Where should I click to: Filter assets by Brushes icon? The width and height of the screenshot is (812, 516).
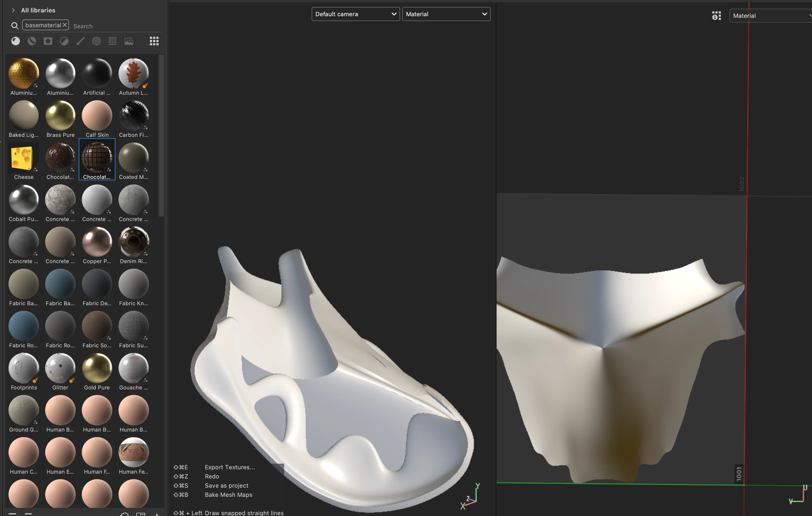pyautogui.click(x=80, y=41)
